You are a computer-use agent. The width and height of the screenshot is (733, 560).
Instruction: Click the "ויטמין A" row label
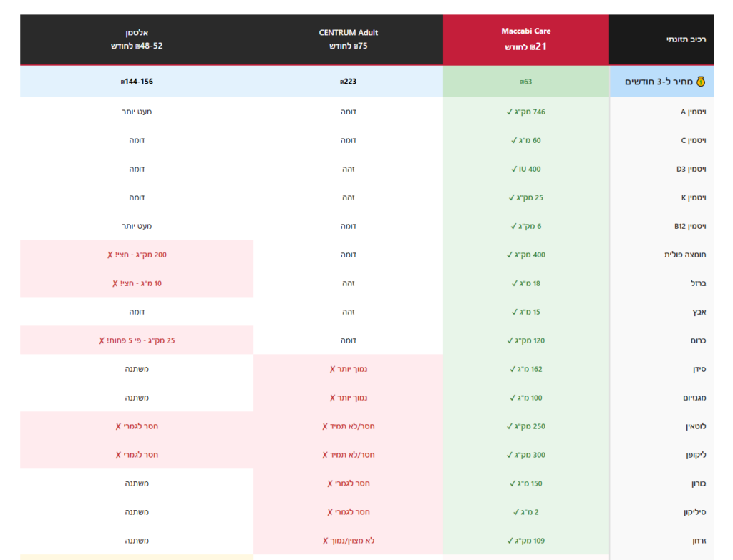(x=693, y=112)
